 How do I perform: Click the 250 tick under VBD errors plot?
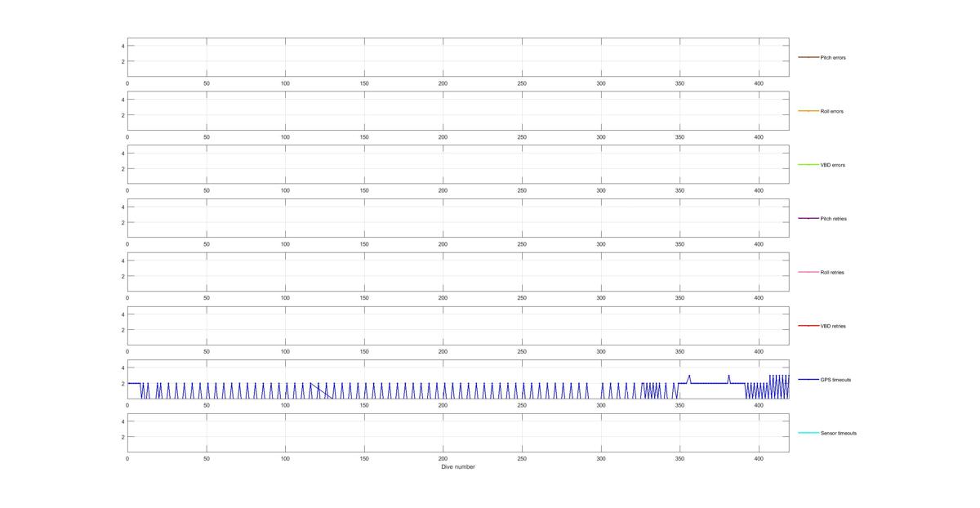(x=522, y=190)
